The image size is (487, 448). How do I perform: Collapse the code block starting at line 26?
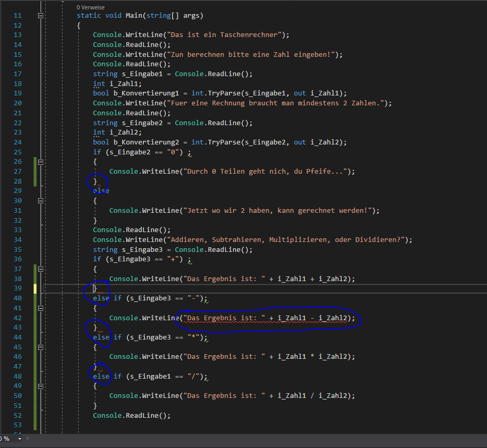click(x=41, y=162)
